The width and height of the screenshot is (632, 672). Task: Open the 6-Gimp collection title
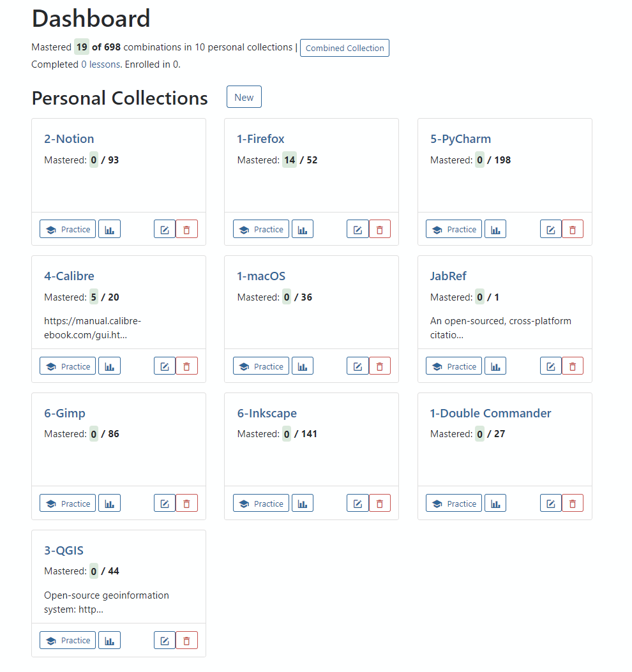(64, 413)
